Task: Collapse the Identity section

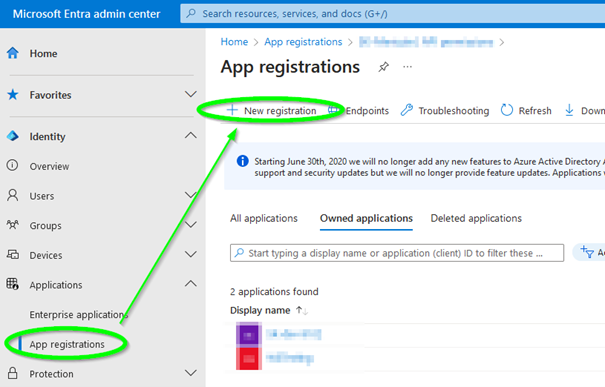Action: (191, 136)
